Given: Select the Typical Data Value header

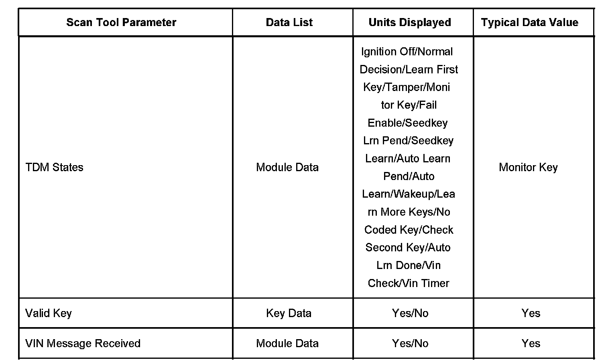Looking at the screenshot, I should click(529, 22).
